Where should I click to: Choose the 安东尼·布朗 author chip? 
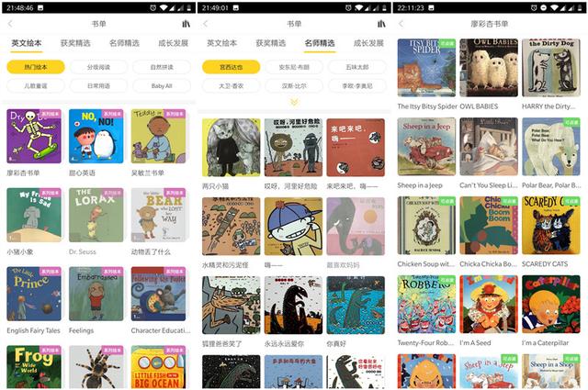(x=294, y=67)
